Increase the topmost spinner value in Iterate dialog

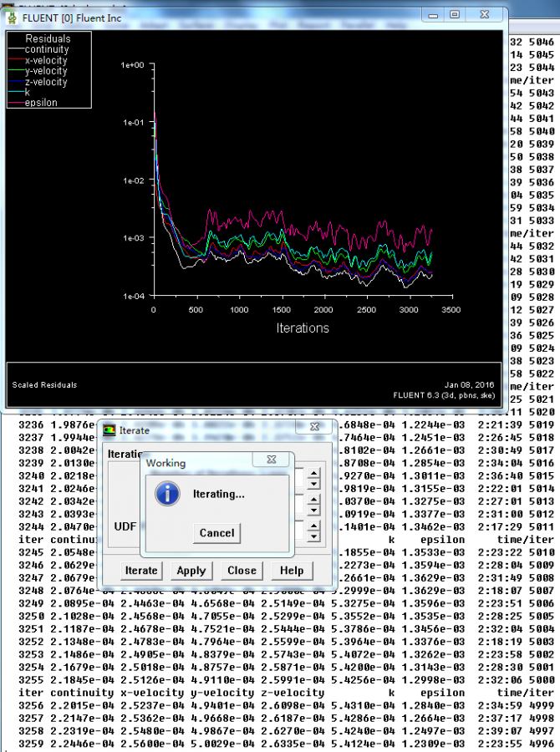pos(313,473)
